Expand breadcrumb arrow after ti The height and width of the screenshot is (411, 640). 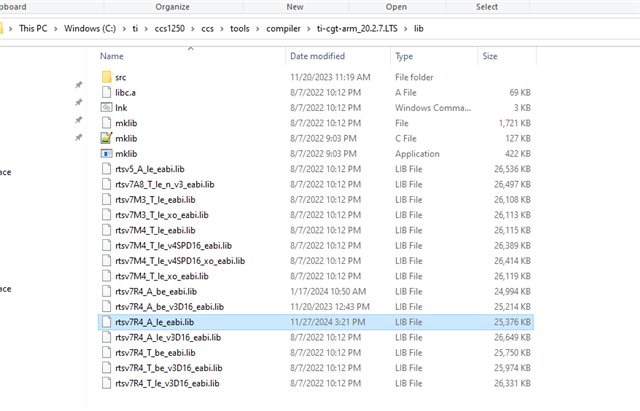(146, 29)
